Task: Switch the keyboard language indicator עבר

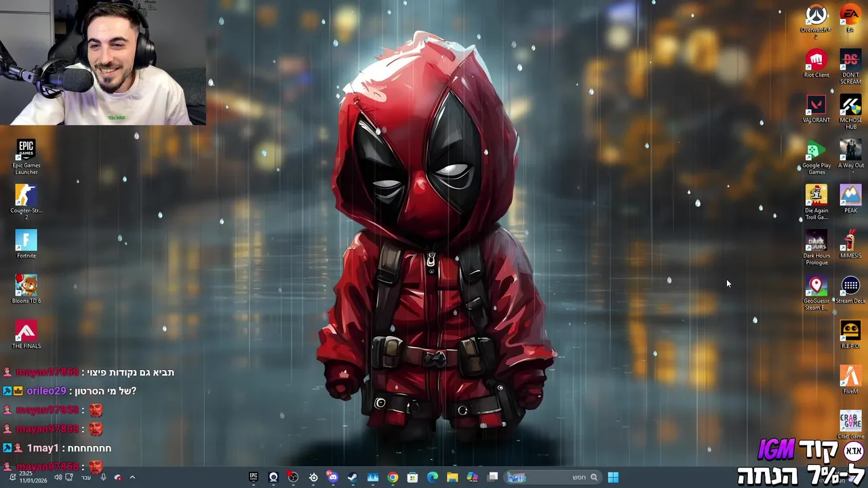Action: (x=86, y=477)
